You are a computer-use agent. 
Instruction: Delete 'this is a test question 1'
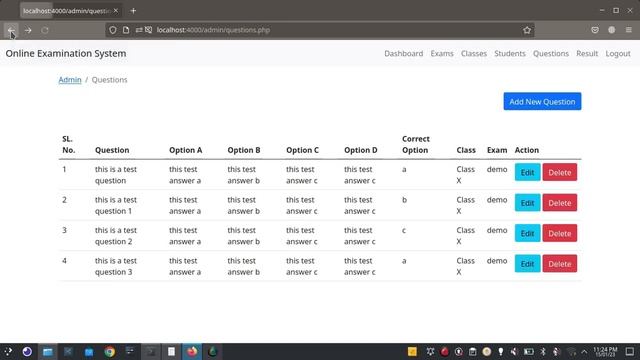coord(560,203)
